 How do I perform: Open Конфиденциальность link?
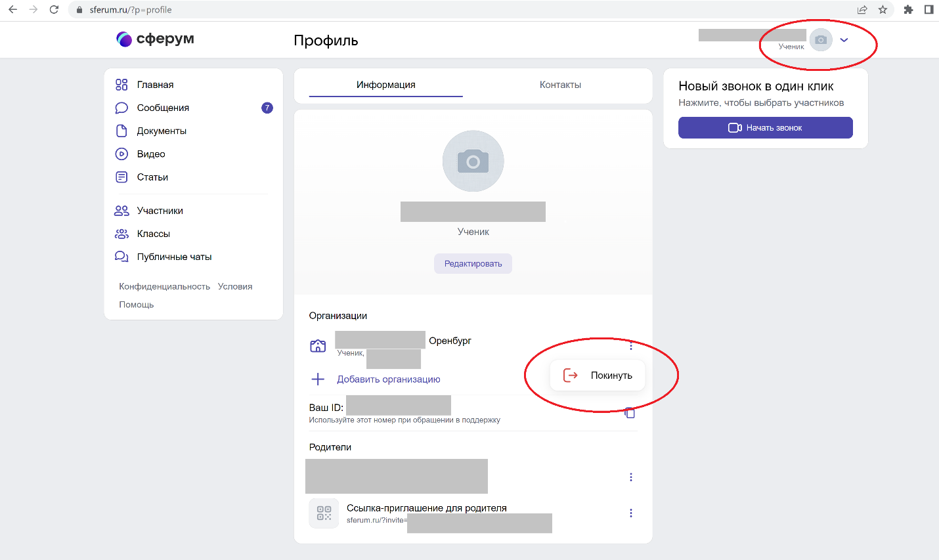click(x=164, y=286)
